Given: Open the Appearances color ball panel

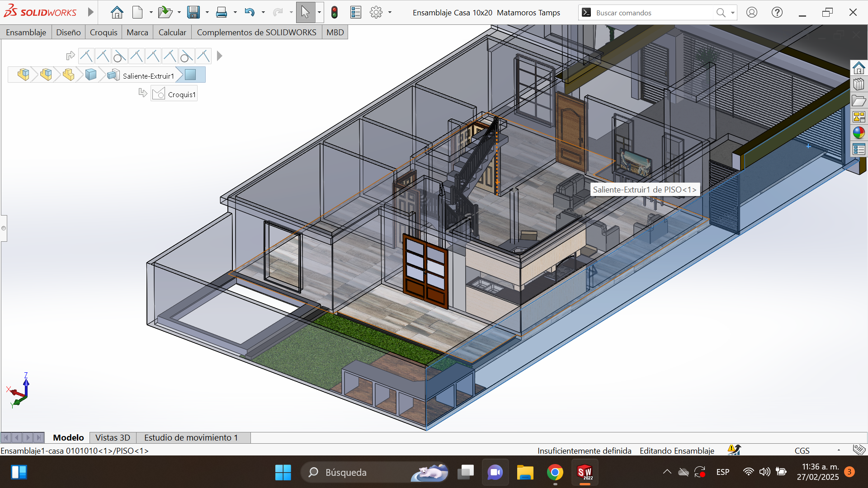Looking at the screenshot, I should (x=859, y=133).
